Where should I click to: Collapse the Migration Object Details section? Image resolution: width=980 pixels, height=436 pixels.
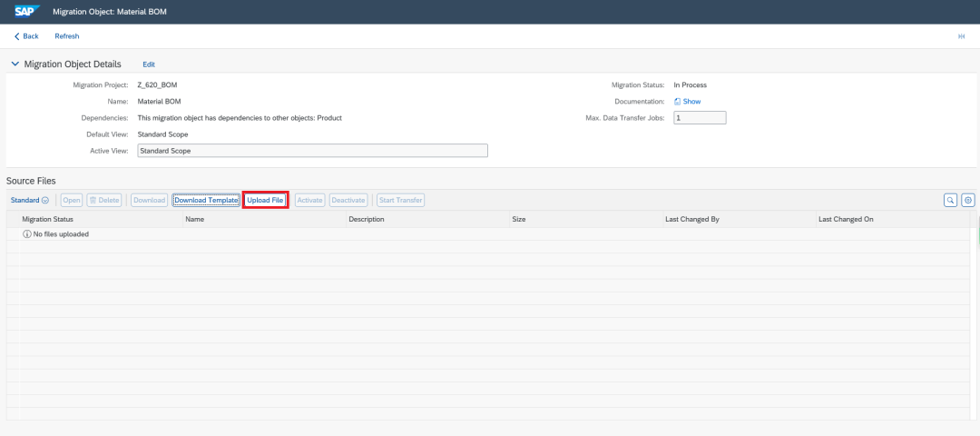[x=15, y=64]
